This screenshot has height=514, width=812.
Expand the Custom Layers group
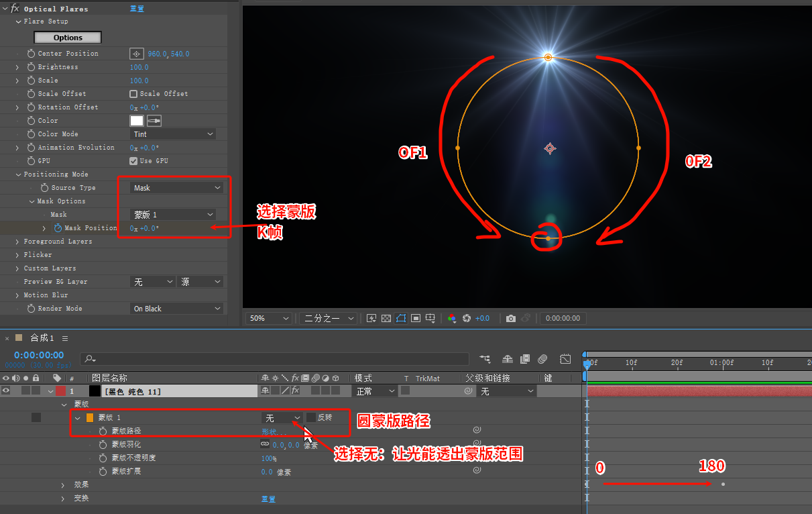pyautogui.click(x=17, y=268)
